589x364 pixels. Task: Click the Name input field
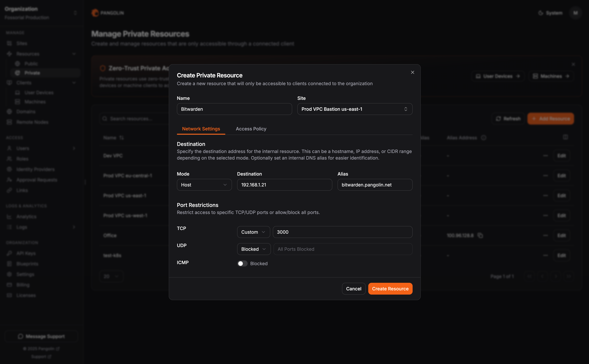[x=234, y=109]
